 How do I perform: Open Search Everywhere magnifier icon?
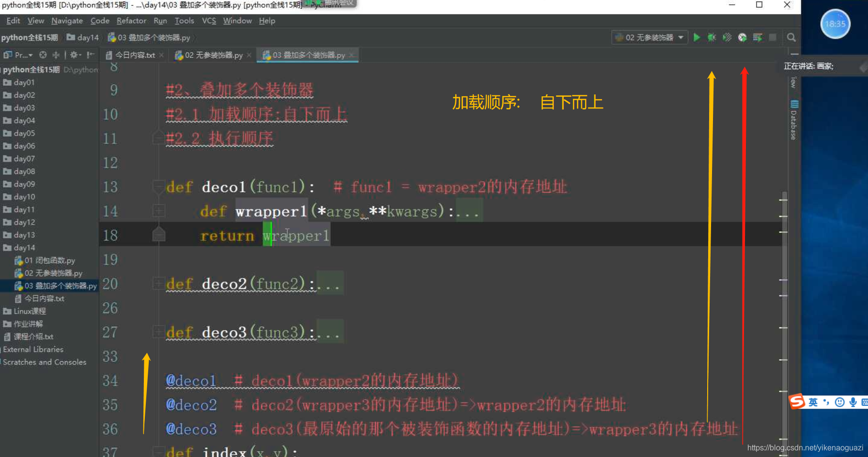(791, 37)
